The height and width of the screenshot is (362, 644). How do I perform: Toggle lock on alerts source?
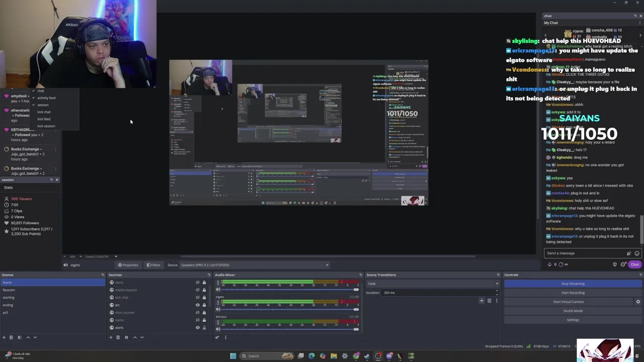coord(204,328)
